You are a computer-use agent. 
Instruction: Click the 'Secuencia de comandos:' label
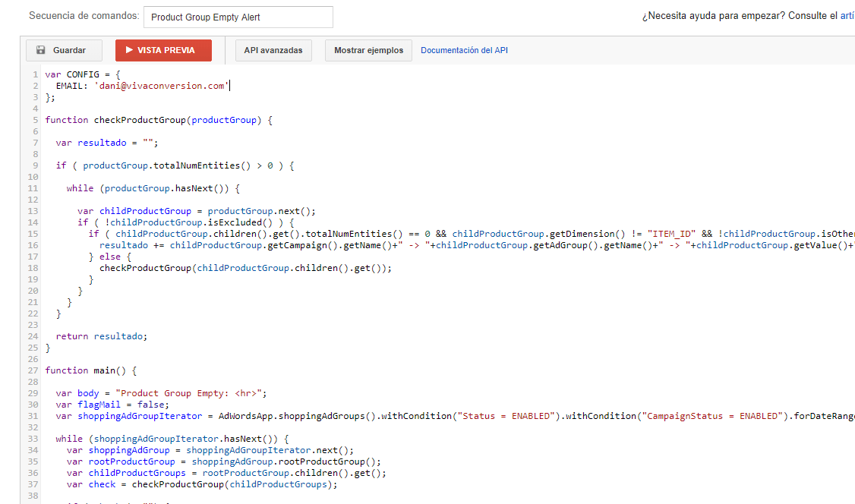[x=84, y=16]
